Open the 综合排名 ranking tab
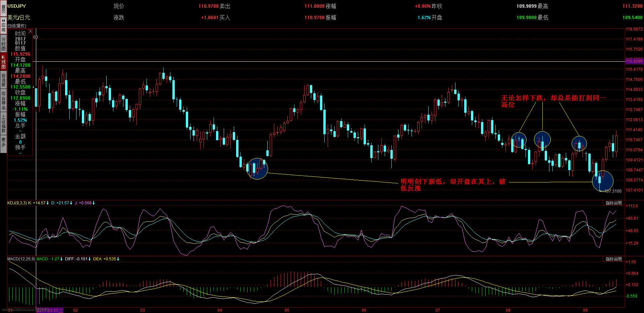The image size is (644, 313). (3, 100)
